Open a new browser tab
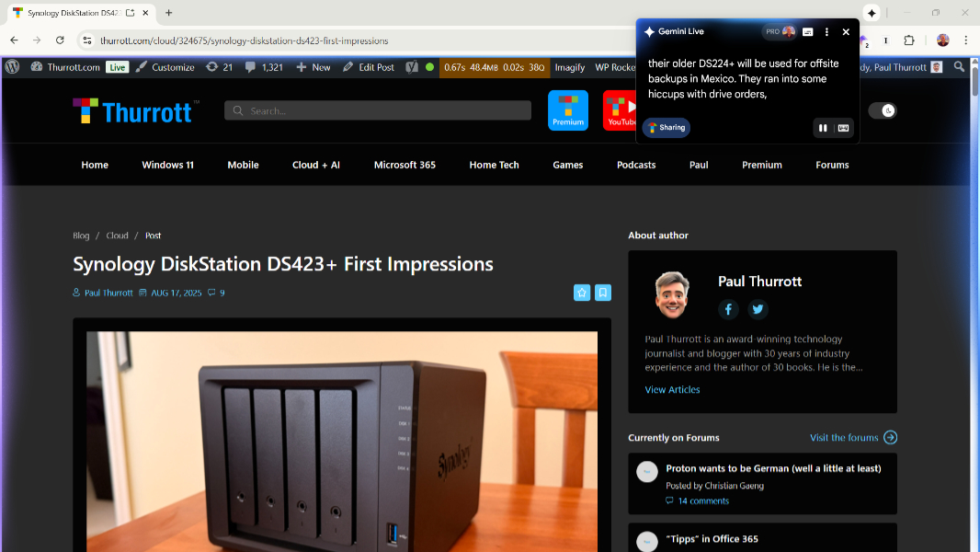 pos(169,13)
